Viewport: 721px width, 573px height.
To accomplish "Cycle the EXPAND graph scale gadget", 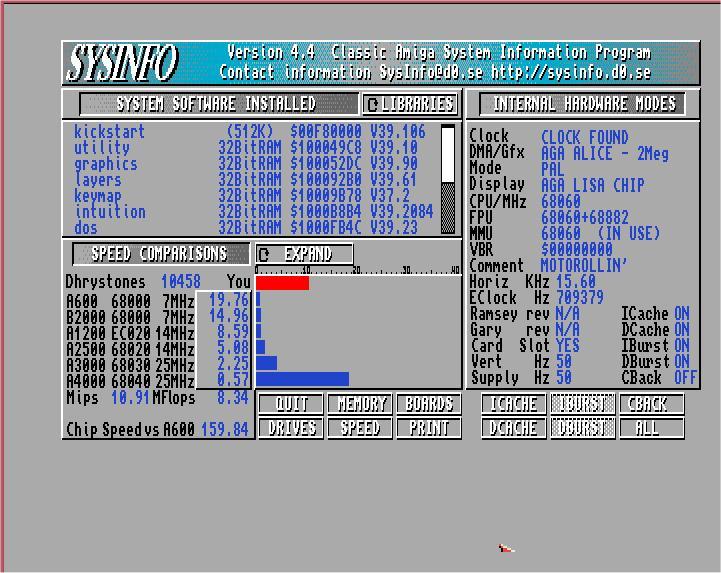I will [x=304, y=254].
